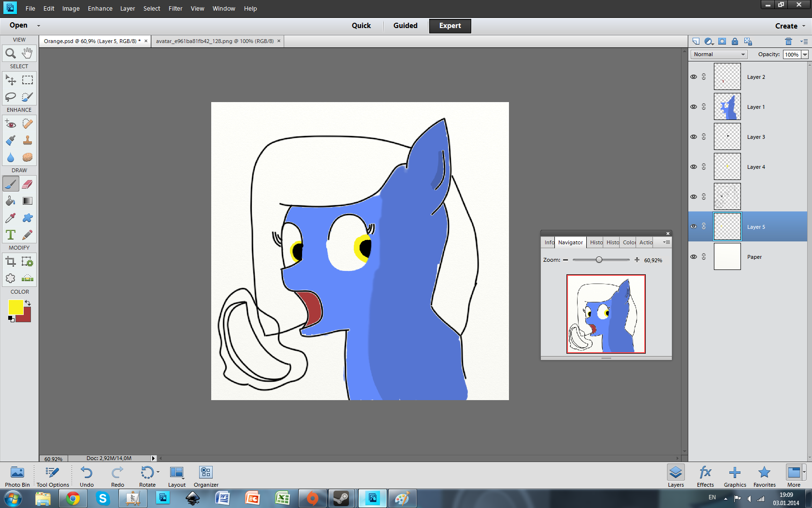This screenshot has height=508, width=812.
Task: Select the Eraser tool
Action: pyautogui.click(x=28, y=184)
